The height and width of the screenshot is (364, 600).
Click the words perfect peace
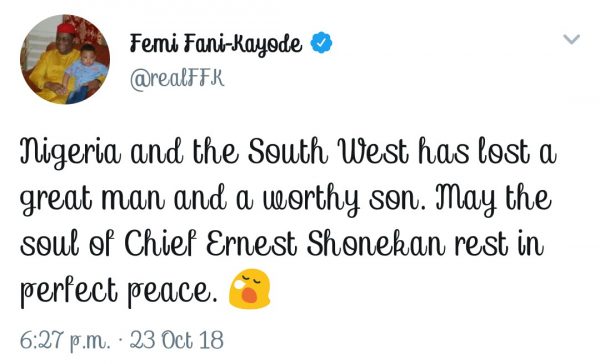pos(116,291)
